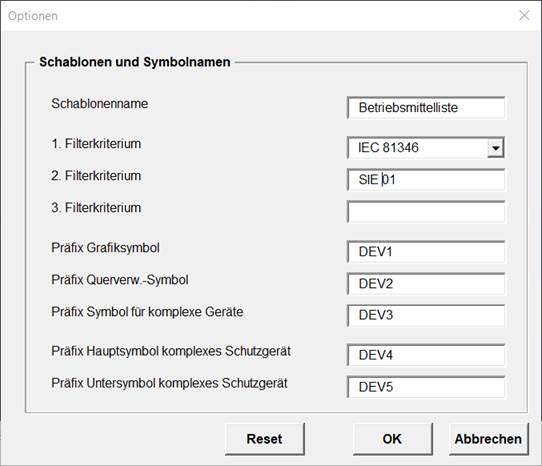Click the Präfix Grafiksymbol label
The width and height of the screenshot is (542, 466).
click(x=105, y=248)
